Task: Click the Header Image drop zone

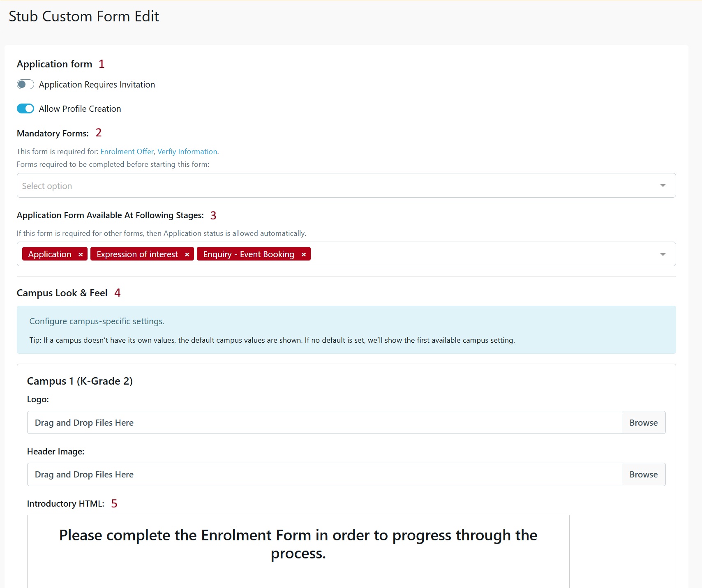Action: [x=288, y=474]
